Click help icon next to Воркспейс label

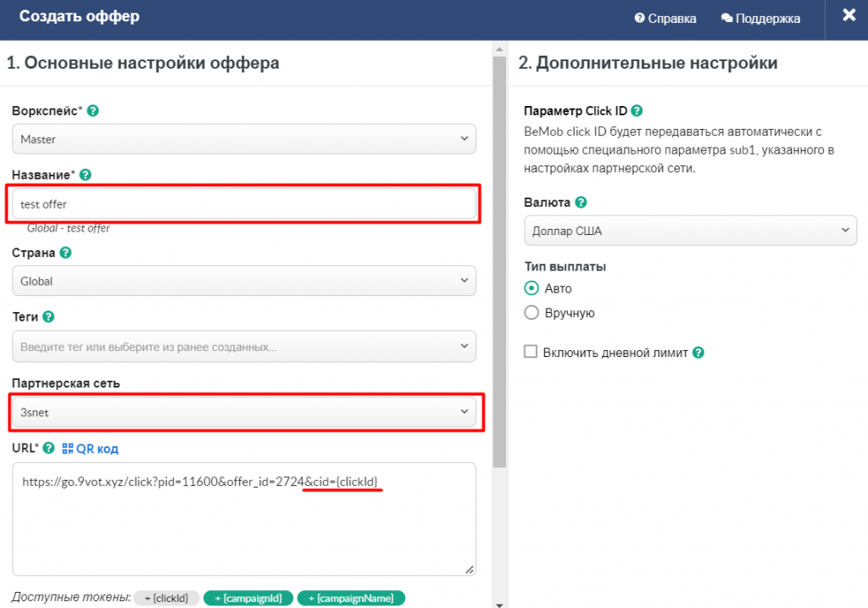[93, 111]
